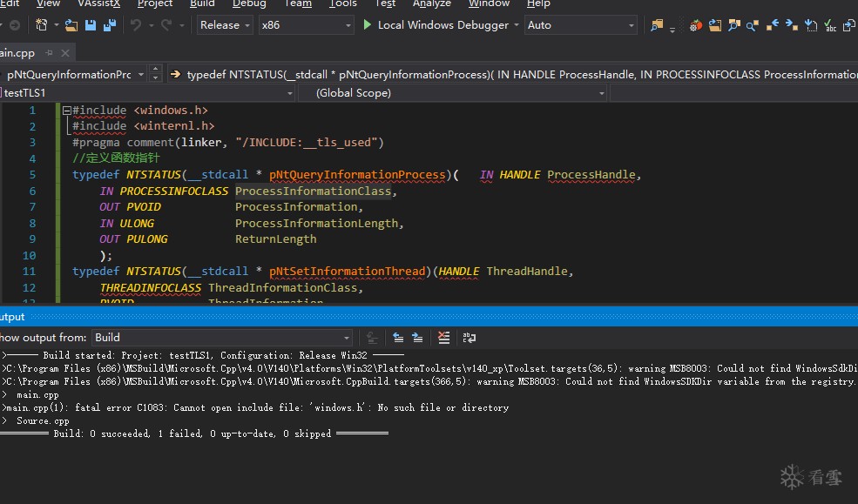Click the VA context stepper arrows
The image size is (858, 504).
point(155,73)
